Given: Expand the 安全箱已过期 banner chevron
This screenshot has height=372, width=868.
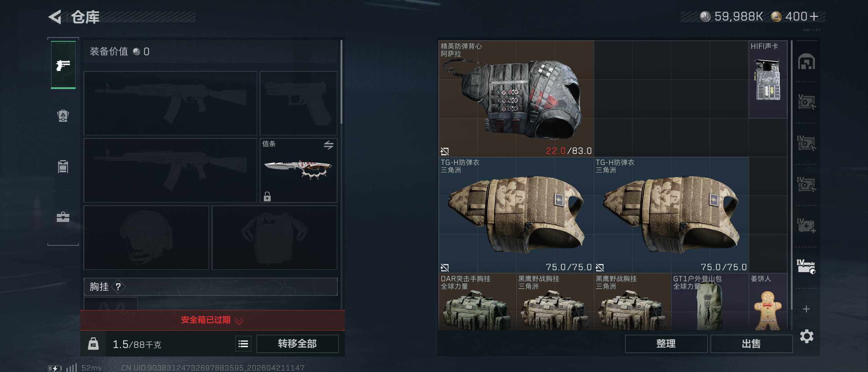Looking at the screenshot, I should 239,321.
